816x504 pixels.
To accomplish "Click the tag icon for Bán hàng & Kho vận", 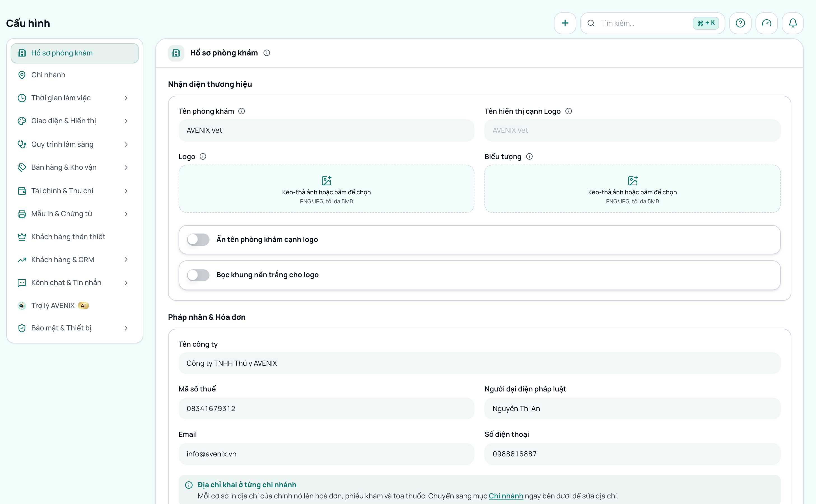I will click(x=22, y=167).
